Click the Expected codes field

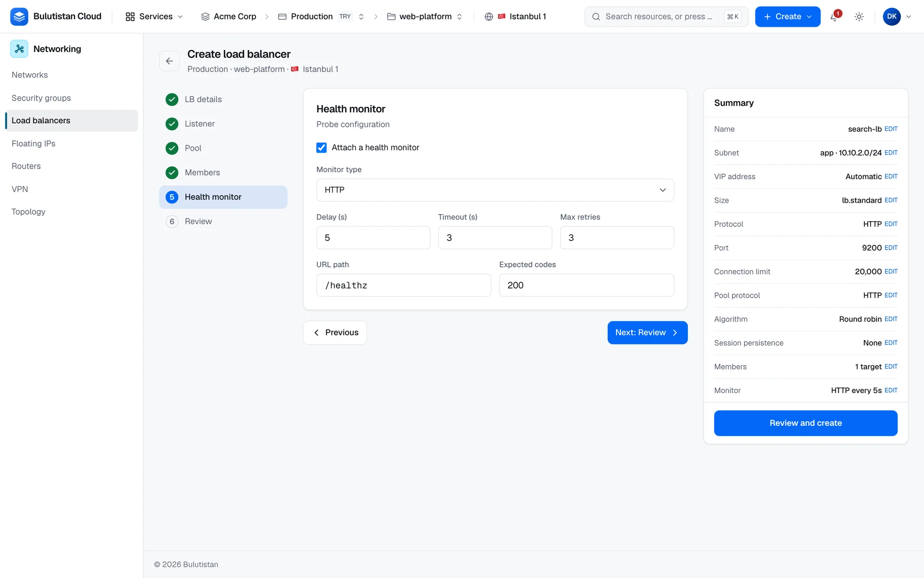pos(587,286)
